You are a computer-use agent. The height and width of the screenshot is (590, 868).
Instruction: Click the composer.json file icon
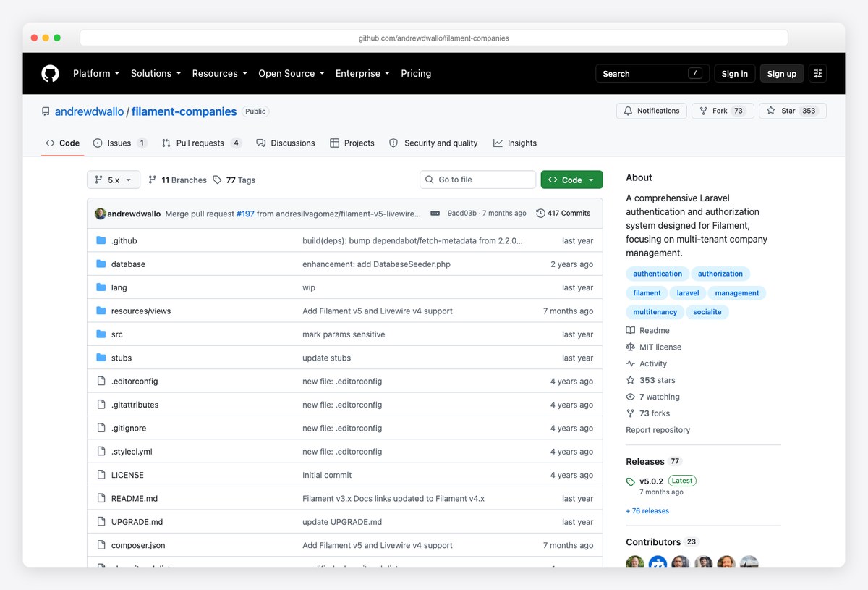click(x=101, y=545)
